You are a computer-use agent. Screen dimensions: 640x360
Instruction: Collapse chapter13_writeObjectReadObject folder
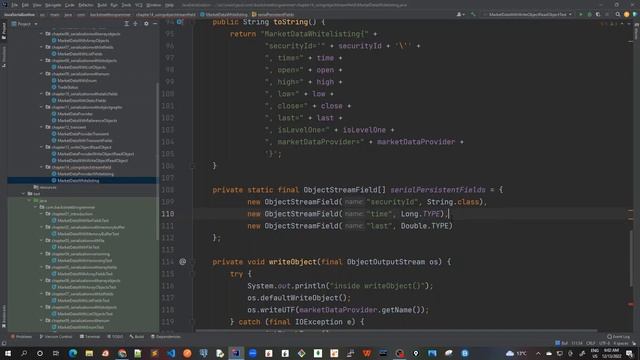pos(42,147)
